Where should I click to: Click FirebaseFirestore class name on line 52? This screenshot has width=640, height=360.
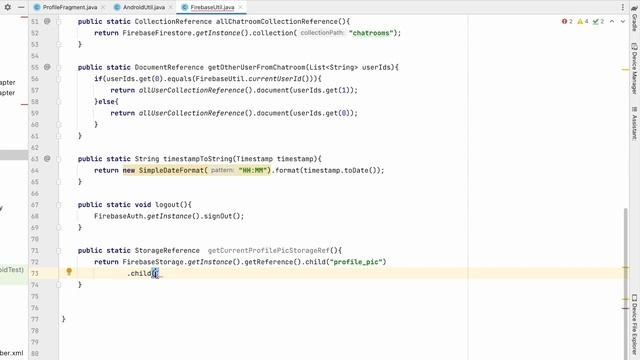pos(157,33)
